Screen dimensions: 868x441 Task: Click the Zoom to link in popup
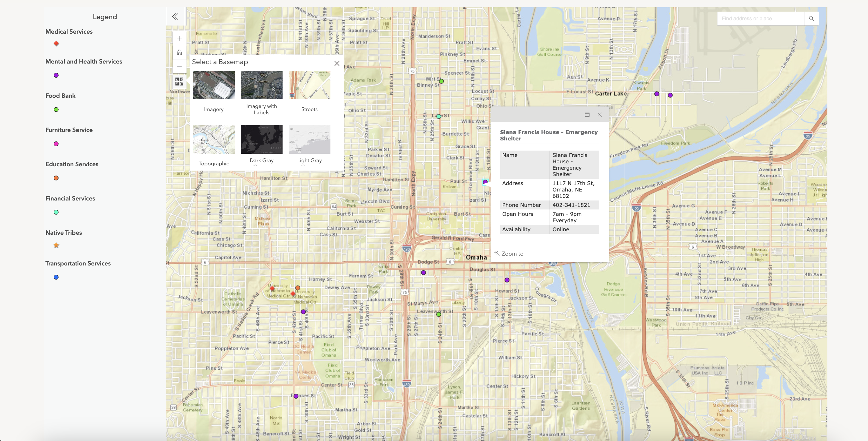pos(509,254)
